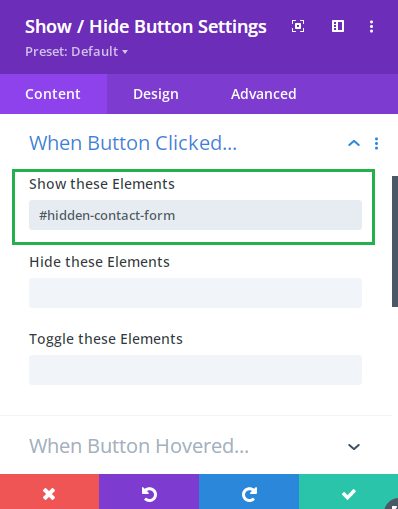Viewport: 398px width, 509px height.
Task: Open the header three-dot options menu
Action: point(371,27)
